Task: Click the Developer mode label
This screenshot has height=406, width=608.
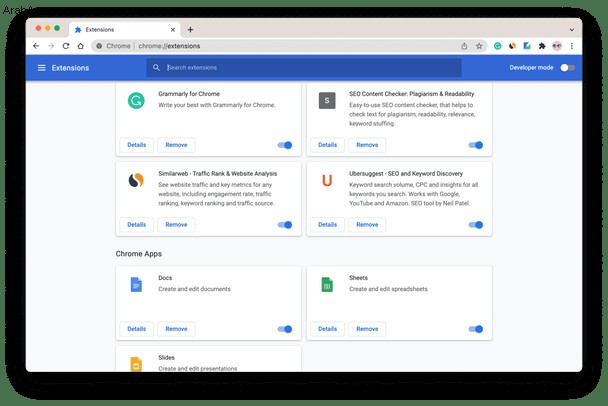Action: coord(531,67)
